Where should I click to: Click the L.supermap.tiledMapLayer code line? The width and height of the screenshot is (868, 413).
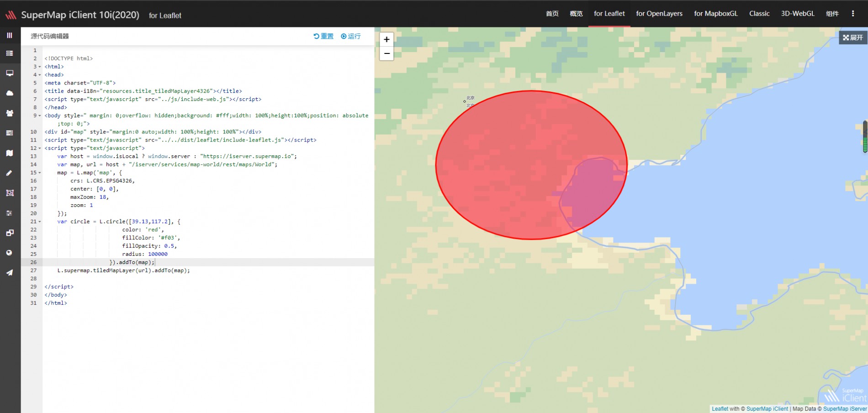(123, 270)
